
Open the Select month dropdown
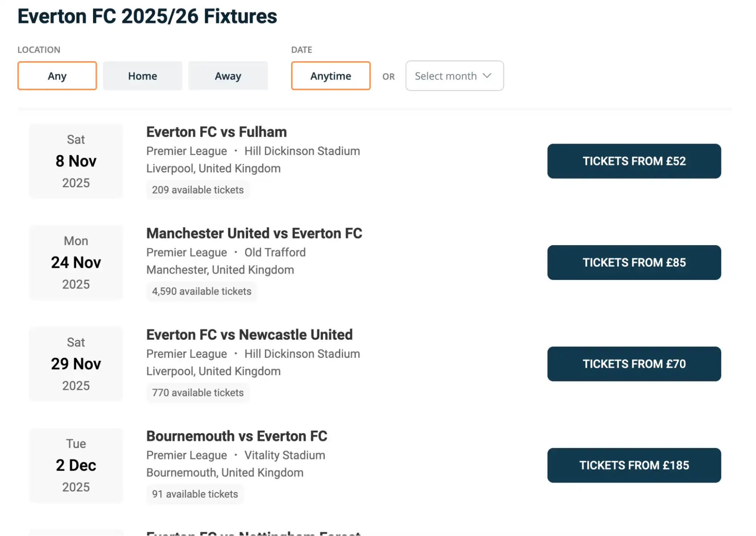click(x=454, y=76)
